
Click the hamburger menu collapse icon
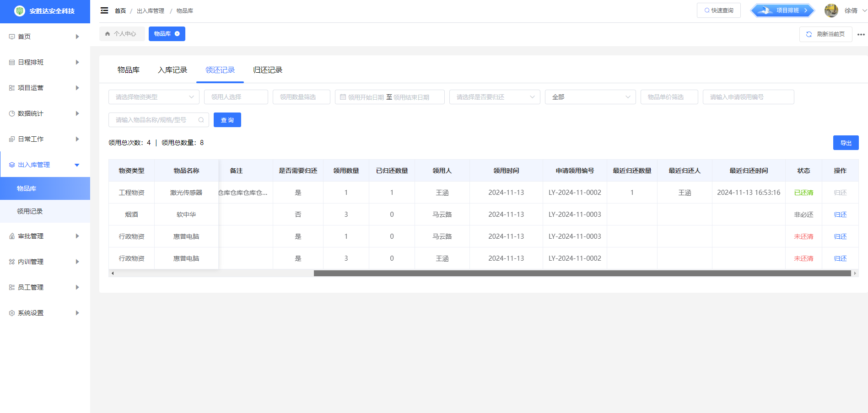pos(104,11)
